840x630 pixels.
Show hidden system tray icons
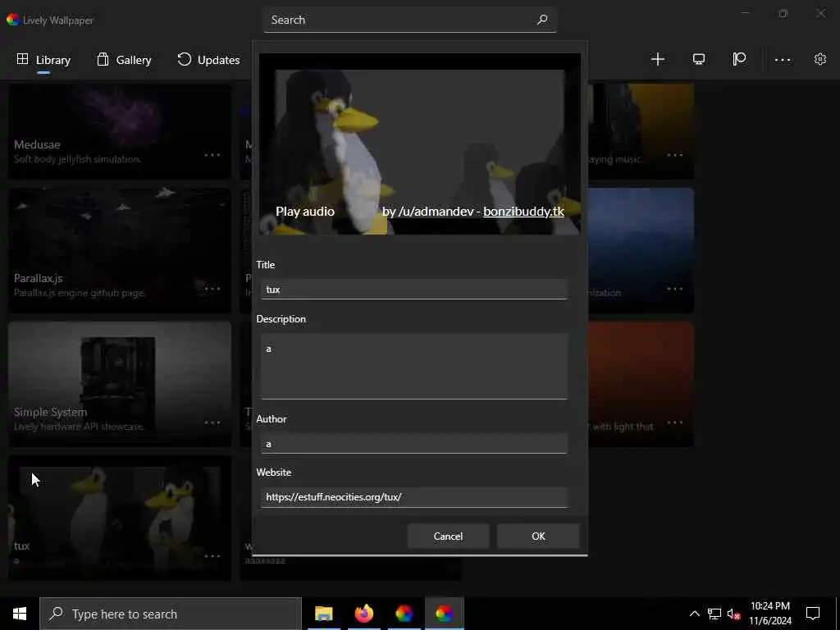click(x=694, y=614)
